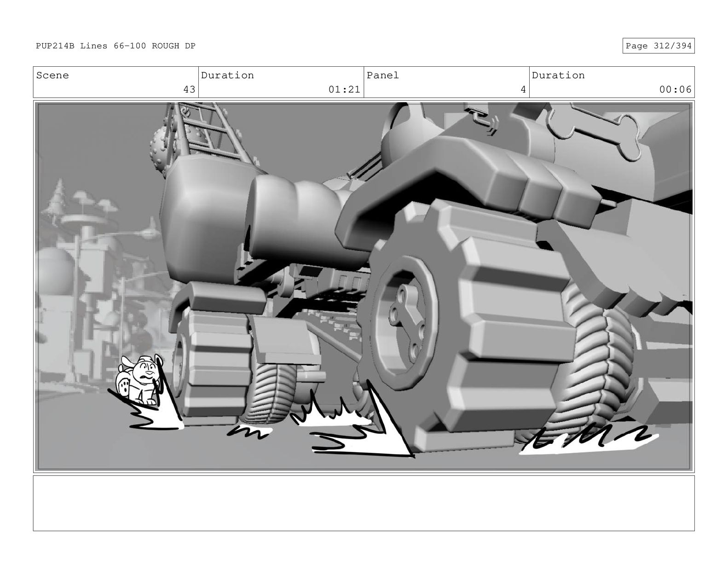This screenshot has height=564, width=728.
Task: Click the 'Page 312/394' box
Action: tap(658, 46)
